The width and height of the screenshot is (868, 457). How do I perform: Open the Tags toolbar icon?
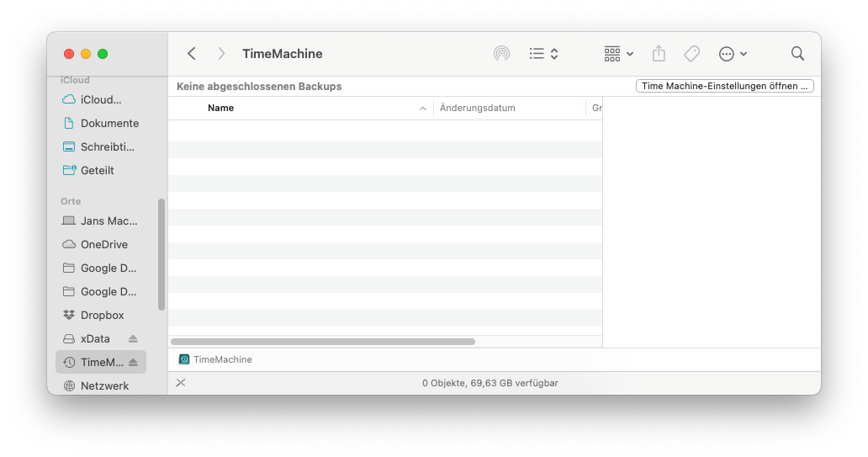tap(691, 54)
